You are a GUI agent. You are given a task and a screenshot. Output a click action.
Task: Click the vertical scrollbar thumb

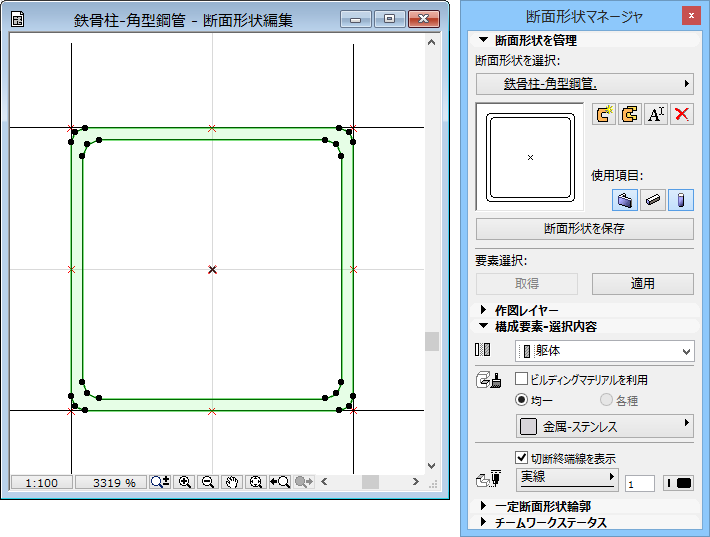click(432, 341)
